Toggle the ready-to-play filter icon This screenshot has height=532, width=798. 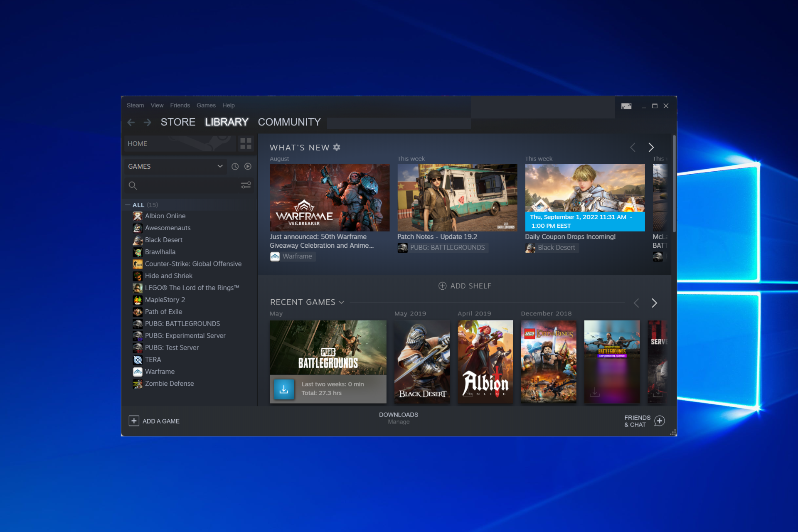248,166
